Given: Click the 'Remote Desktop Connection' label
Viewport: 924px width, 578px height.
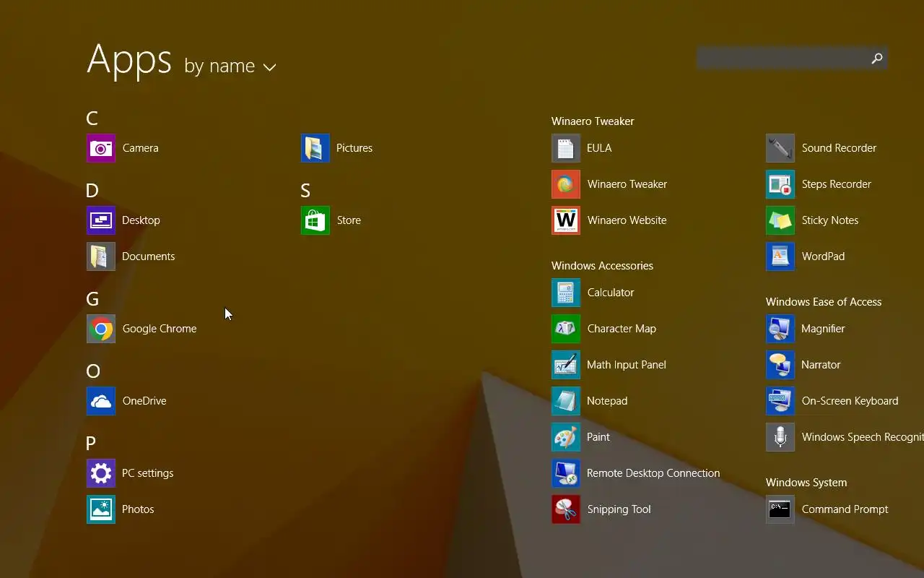Looking at the screenshot, I should click(x=653, y=473).
